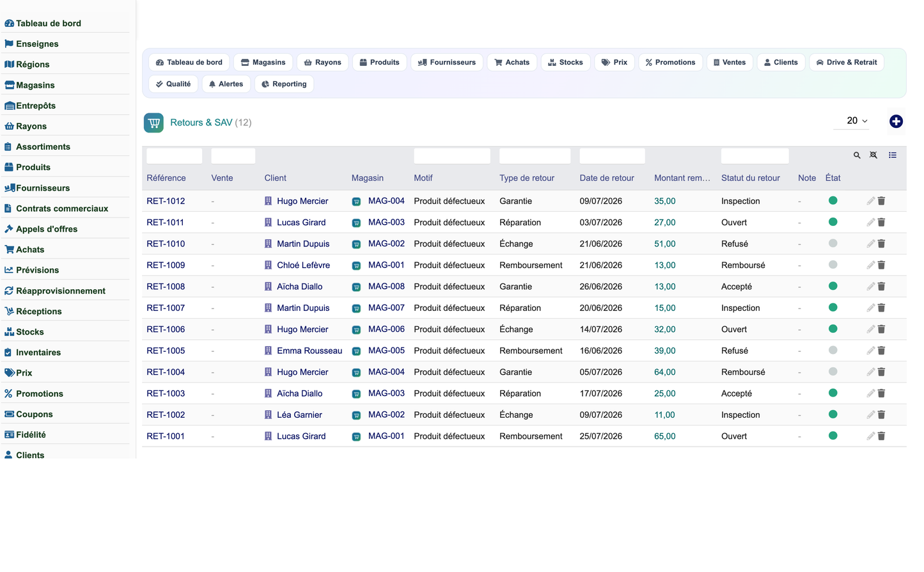Click the Tableau de bord sidebar gauge icon
The image size is (924, 572).
click(9, 24)
